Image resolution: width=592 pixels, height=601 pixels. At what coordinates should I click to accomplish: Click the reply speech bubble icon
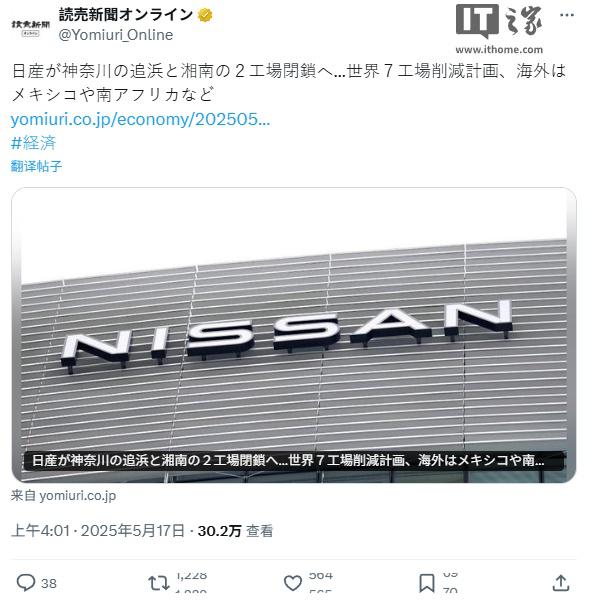[26, 583]
